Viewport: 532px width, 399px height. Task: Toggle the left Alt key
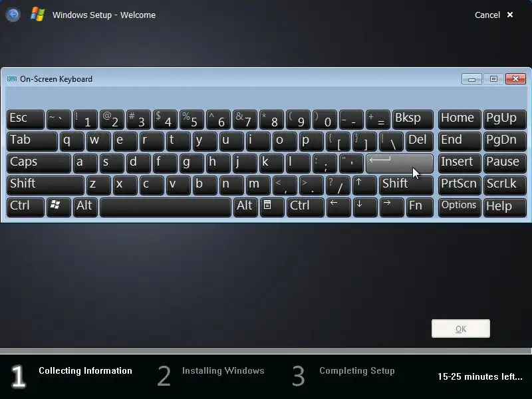(86, 207)
